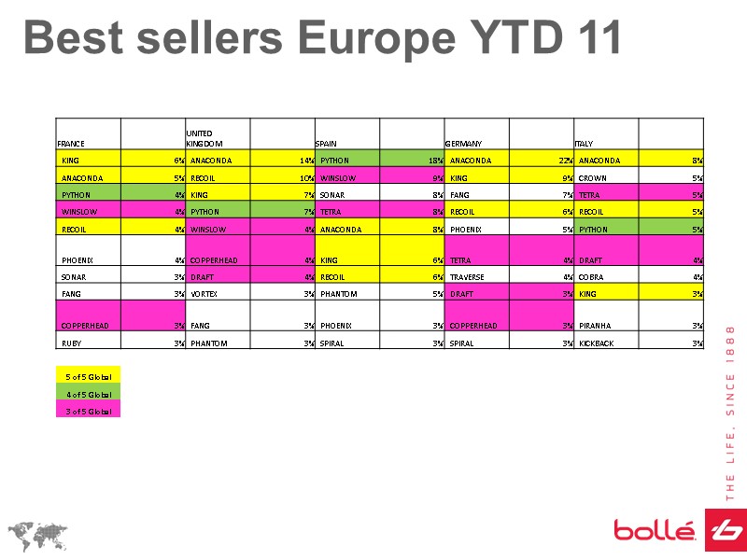The image size is (747, 560).
Task: Select the CROWN cell in Italy column
Action: (x=606, y=176)
